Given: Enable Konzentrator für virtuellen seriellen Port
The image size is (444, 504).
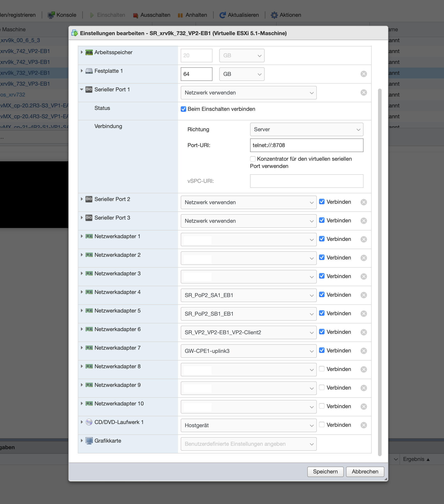Looking at the screenshot, I should pos(253,159).
